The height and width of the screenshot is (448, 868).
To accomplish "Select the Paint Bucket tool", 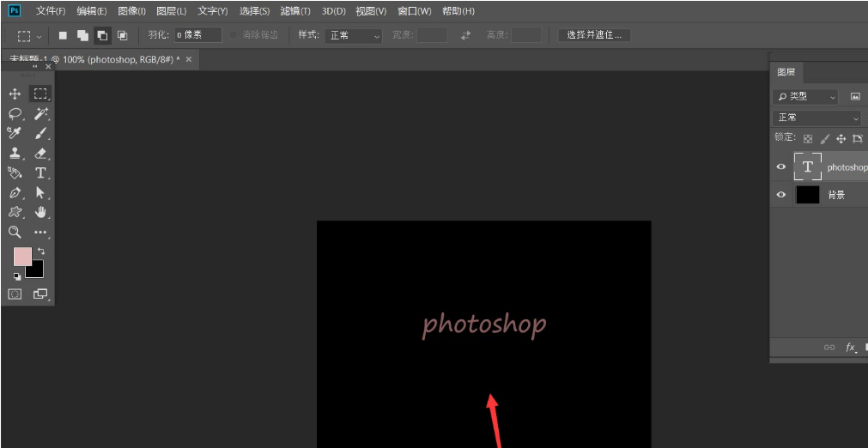I will coord(15,173).
